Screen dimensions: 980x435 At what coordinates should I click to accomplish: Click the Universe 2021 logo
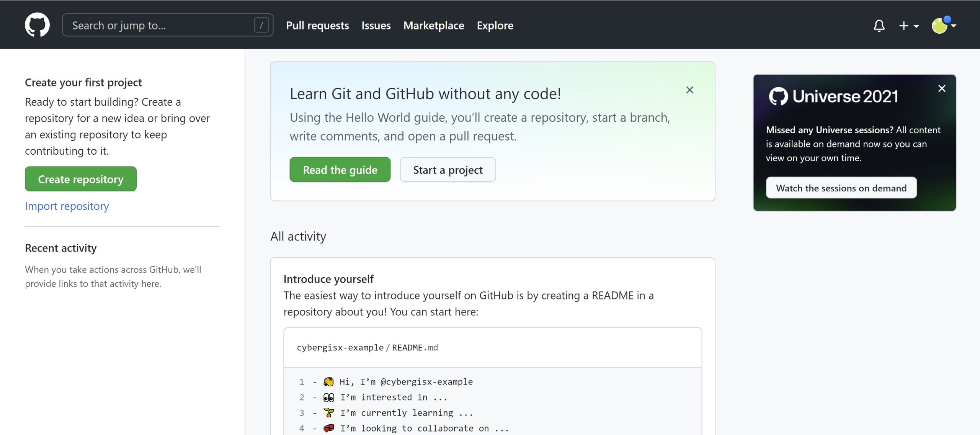pyautogui.click(x=833, y=96)
